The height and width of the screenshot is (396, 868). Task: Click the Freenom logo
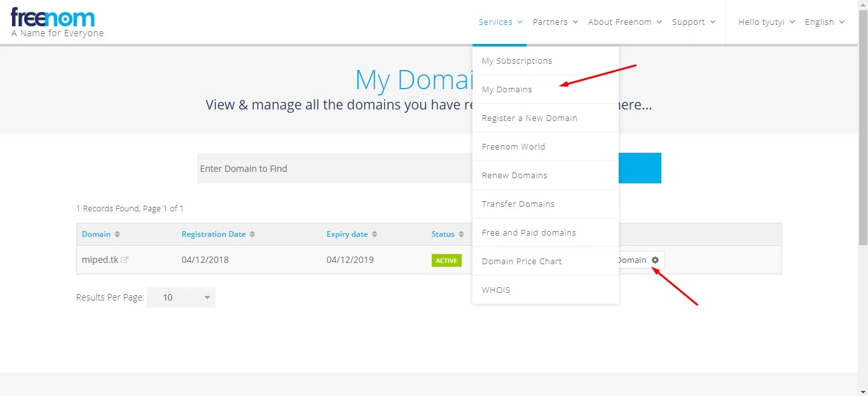pyautogui.click(x=57, y=22)
